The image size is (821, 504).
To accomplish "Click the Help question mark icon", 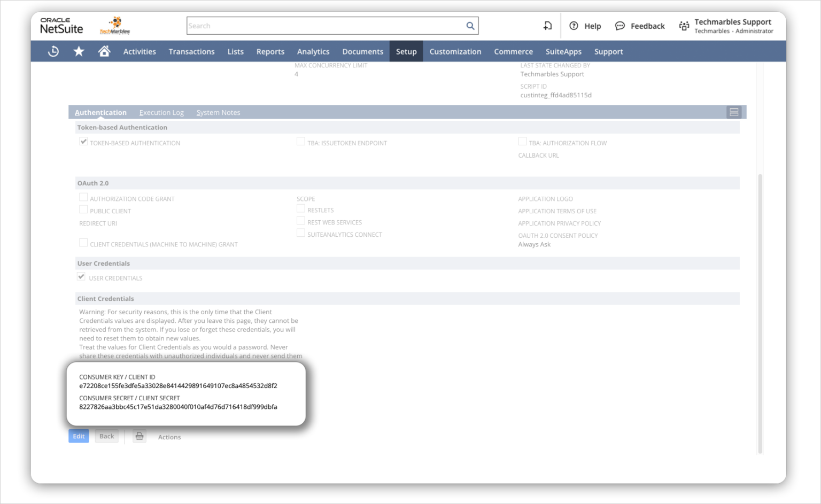I will click(x=574, y=26).
